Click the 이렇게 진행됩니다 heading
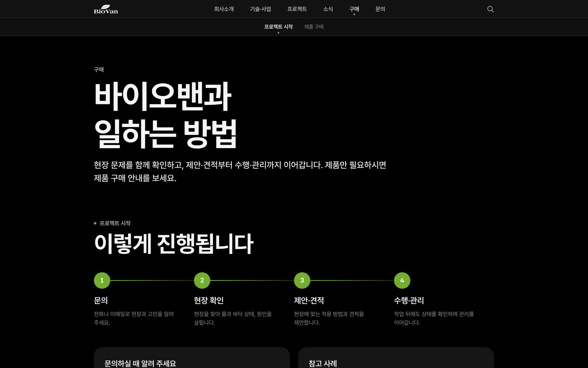This screenshot has height=368, width=588. tap(174, 243)
